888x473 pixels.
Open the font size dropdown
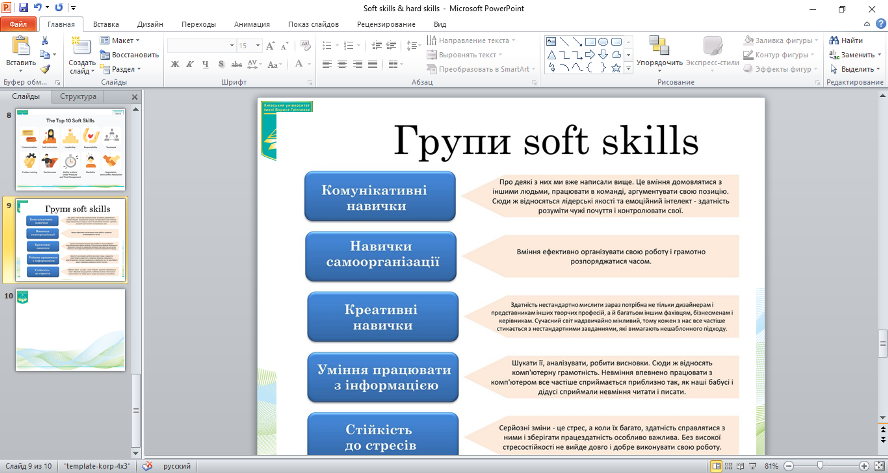[x=256, y=45]
